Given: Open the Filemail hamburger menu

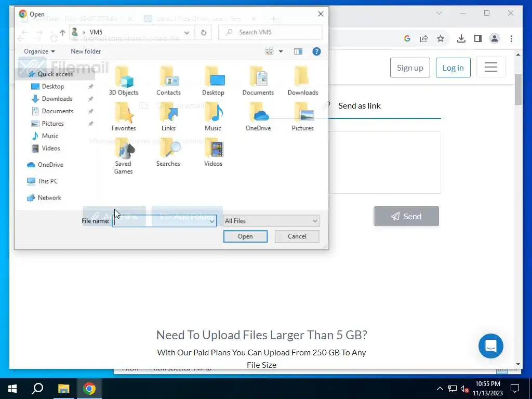Looking at the screenshot, I should 490,67.
